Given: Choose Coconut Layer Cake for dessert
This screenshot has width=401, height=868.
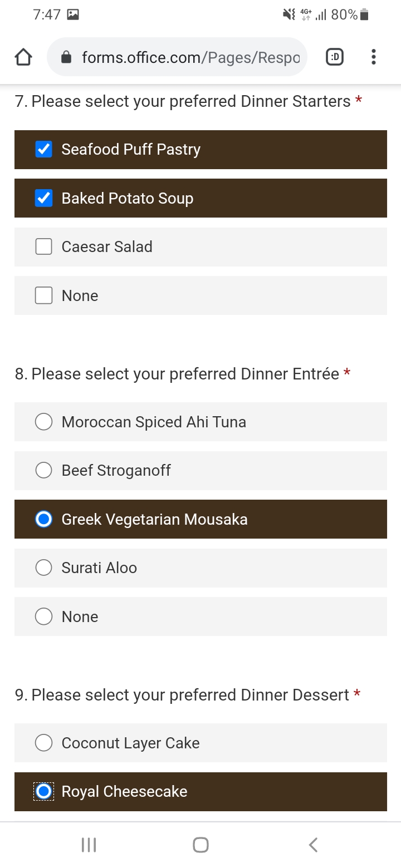Looking at the screenshot, I should pos(43,743).
